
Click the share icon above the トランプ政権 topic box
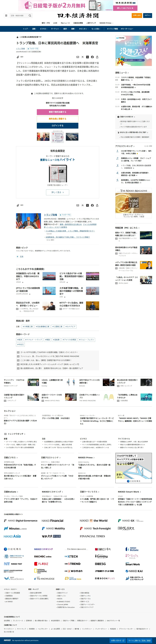(x=97, y=205)
